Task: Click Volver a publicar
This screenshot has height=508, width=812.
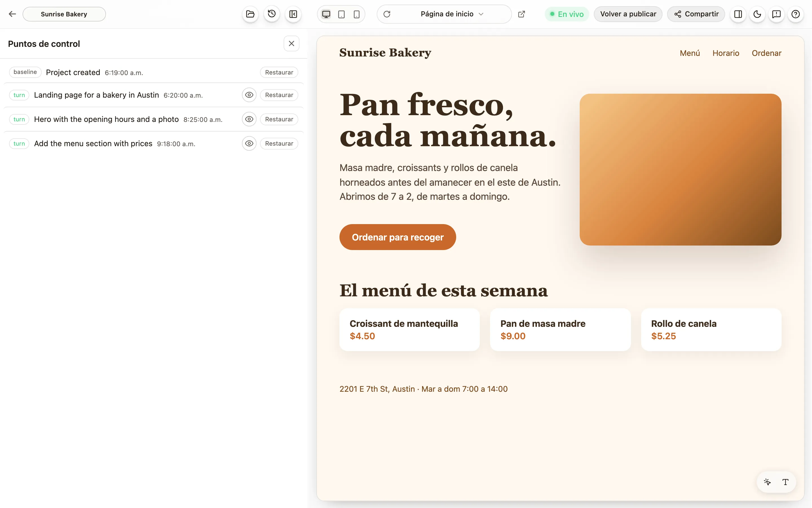Action: point(628,14)
